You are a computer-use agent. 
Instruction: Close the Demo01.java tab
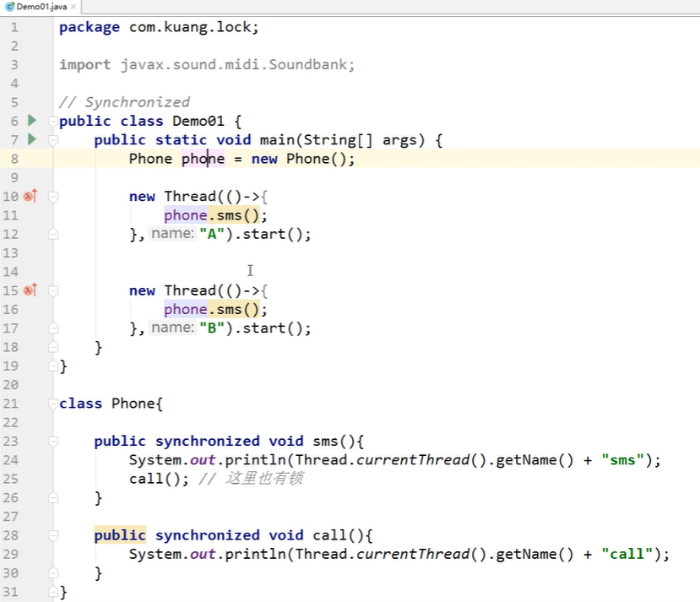pyautogui.click(x=73, y=7)
